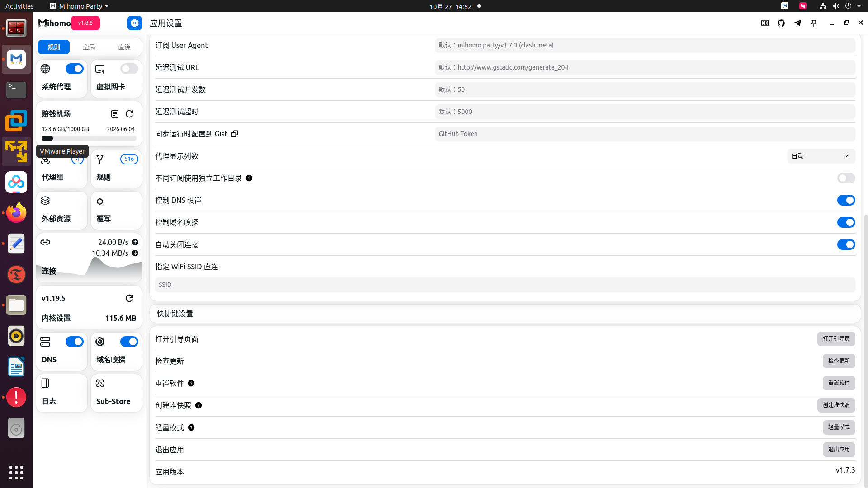
Task: Click the help icon beside 重置软件
Action: click(191, 383)
